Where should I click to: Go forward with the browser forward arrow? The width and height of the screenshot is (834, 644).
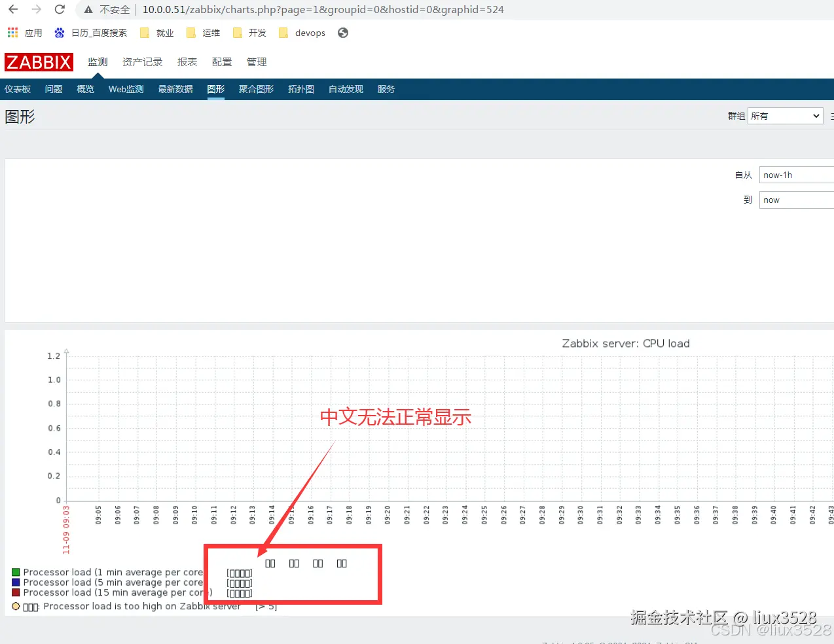tap(37, 9)
